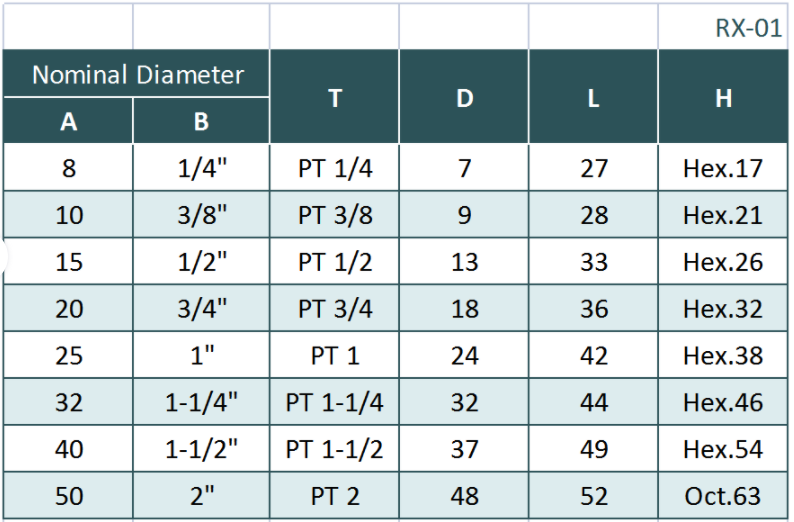Click the cell containing PT 1/4
The width and height of the screenshot is (794, 522).
coord(335,168)
